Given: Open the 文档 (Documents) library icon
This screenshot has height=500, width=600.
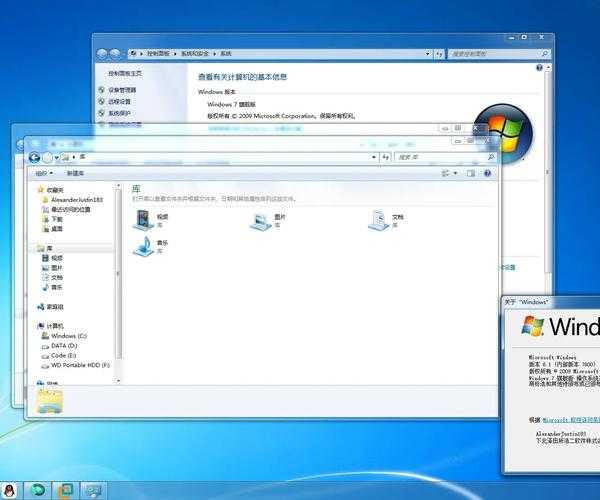Looking at the screenshot, I should pos(378,220).
